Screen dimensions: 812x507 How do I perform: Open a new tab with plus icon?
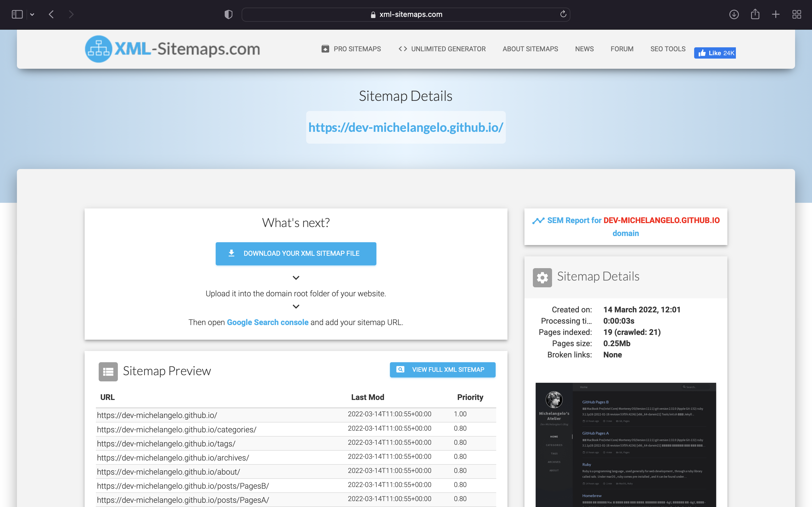click(x=776, y=14)
